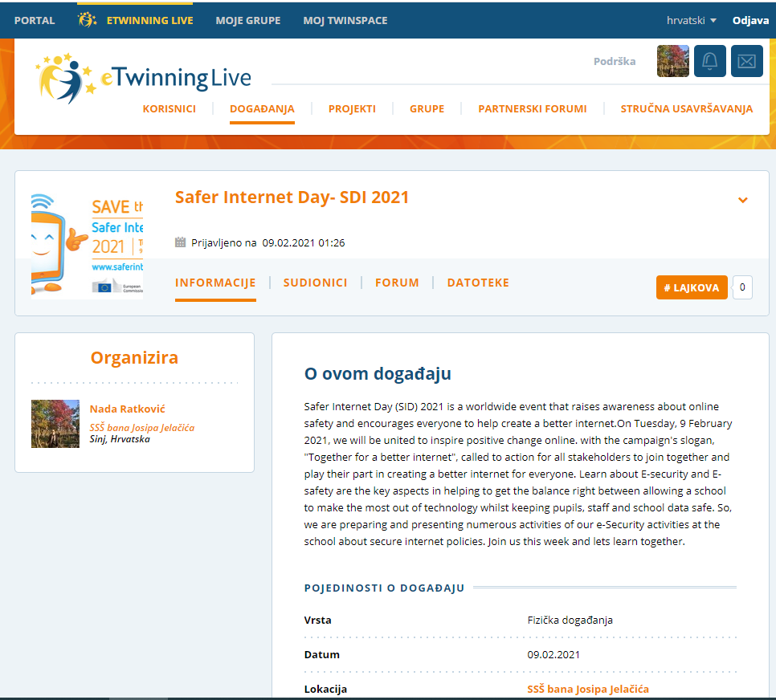Viewport: 776px width, 700px height.
Task: Open MOJE GRUPE in the top bar
Action: click(248, 20)
